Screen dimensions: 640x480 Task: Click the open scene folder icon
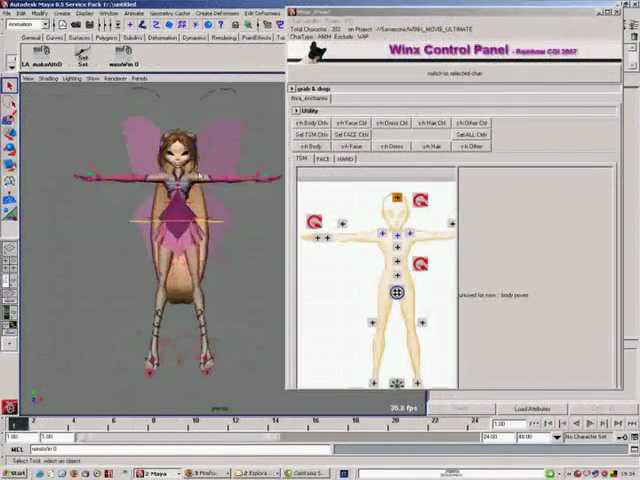coord(76,25)
